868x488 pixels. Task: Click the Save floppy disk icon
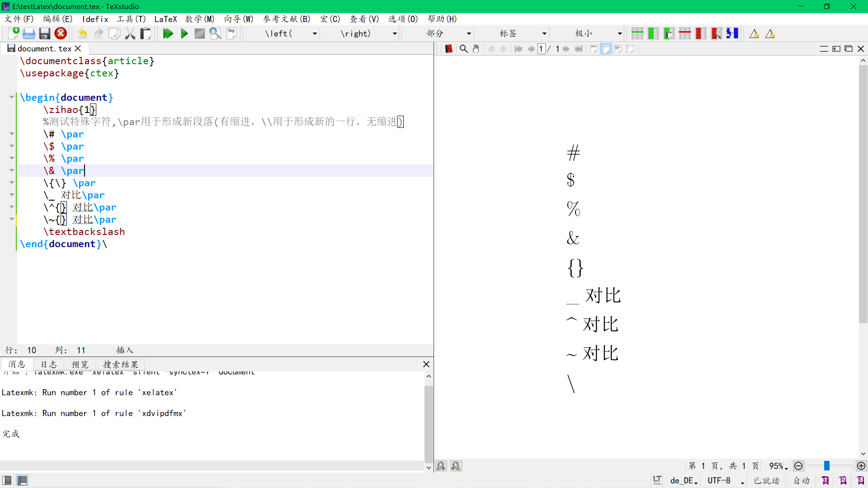[x=44, y=33]
